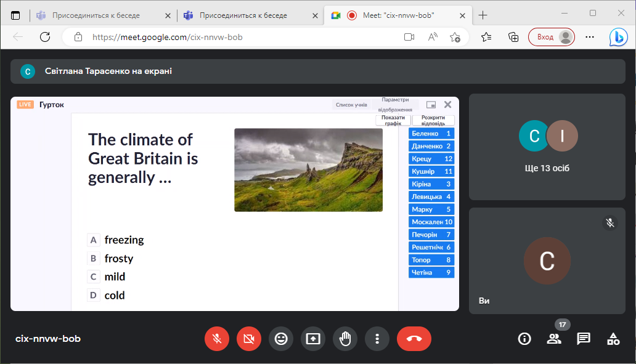This screenshot has width=636, height=364.
Task: Show the people participants list
Action: [x=554, y=338]
